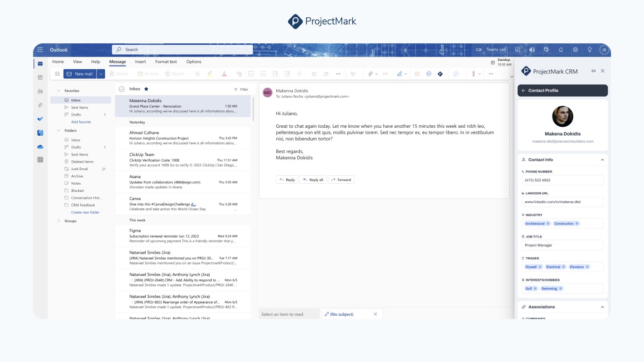Screen dimensions: 644x362
Task: Open the Files paperclip in left rail
Action: point(40,105)
